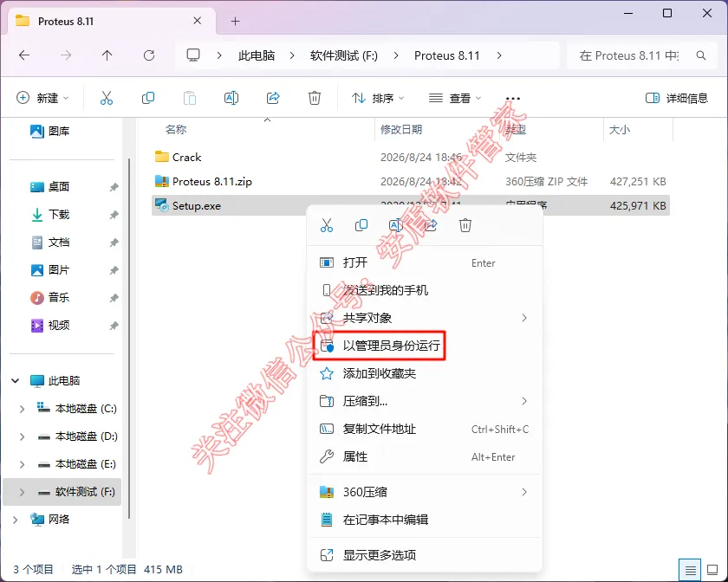728x582 pixels.
Task: Close the Proteus 8.11 tab
Action: pyautogui.click(x=198, y=21)
